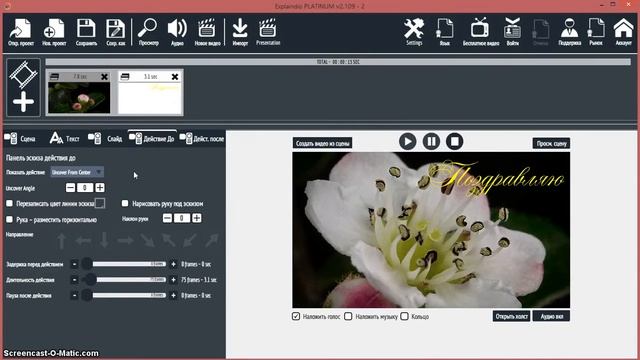
Task: Open free video TV icon
Action: [480, 32]
